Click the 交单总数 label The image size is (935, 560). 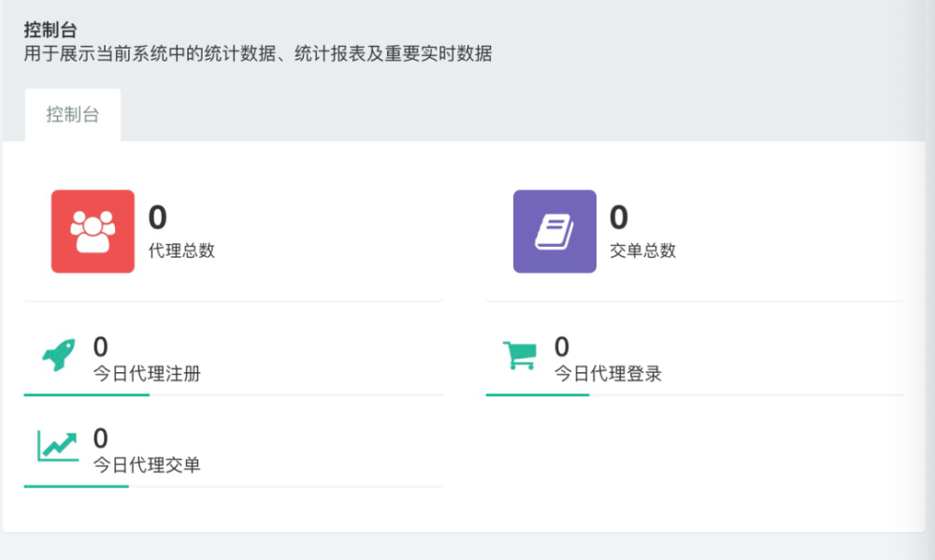coord(642,251)
